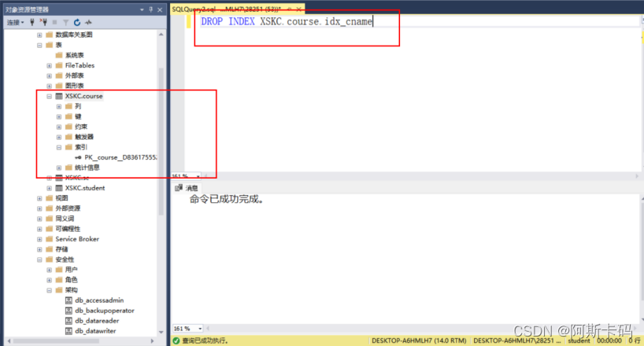Click the student database status entry

[579, 340]
